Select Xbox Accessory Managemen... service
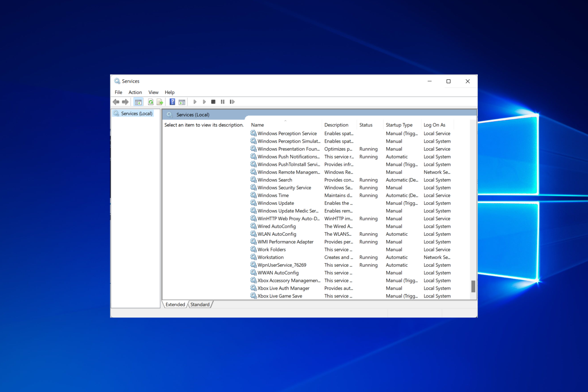This screenshot has width=588, height=392. pos(289,281)
